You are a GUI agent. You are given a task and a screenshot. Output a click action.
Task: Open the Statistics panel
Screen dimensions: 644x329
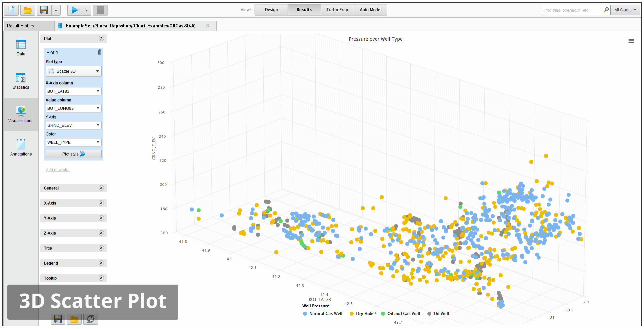coord(21,81)
